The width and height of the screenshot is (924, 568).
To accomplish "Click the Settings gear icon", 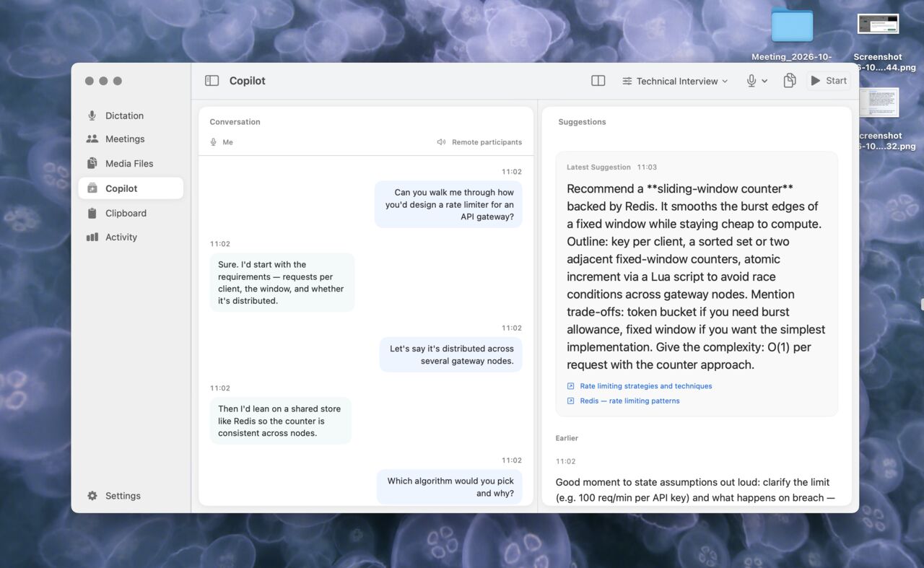I will tap(92, 496).
